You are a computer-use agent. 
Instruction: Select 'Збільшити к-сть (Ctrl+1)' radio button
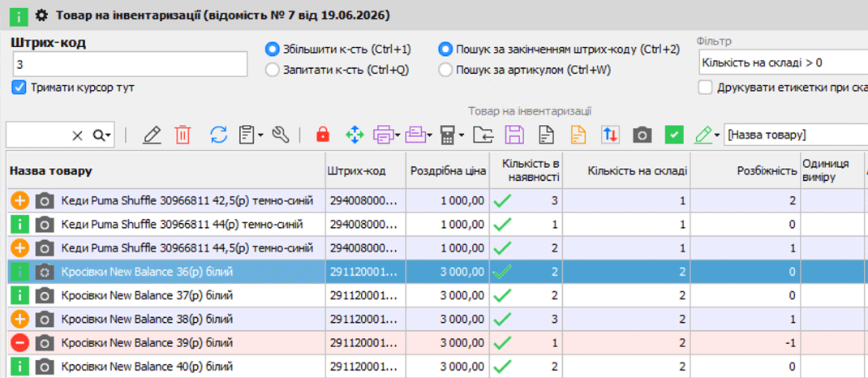(271, 49)
